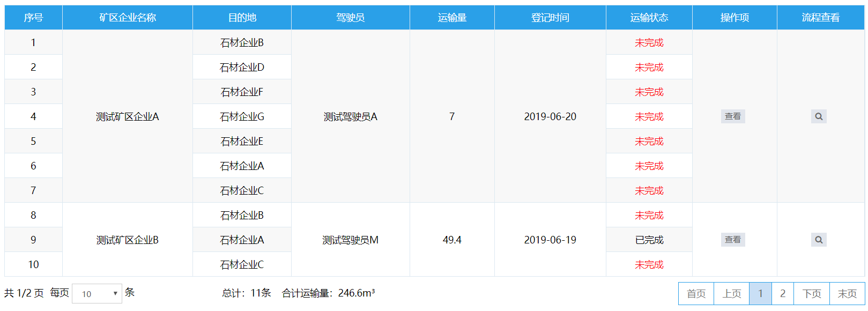Click the 查看 button for 测试矿区企业B

[x=733, y=240]
